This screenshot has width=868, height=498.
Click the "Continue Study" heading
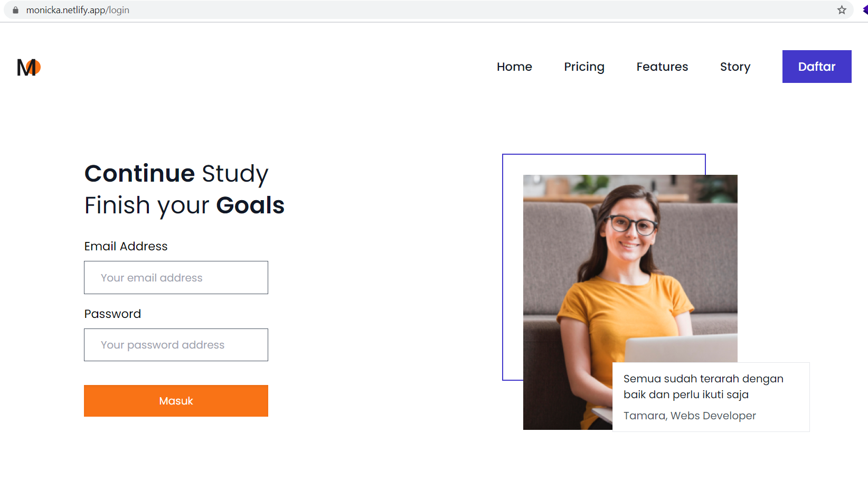[x=176, y=174]
